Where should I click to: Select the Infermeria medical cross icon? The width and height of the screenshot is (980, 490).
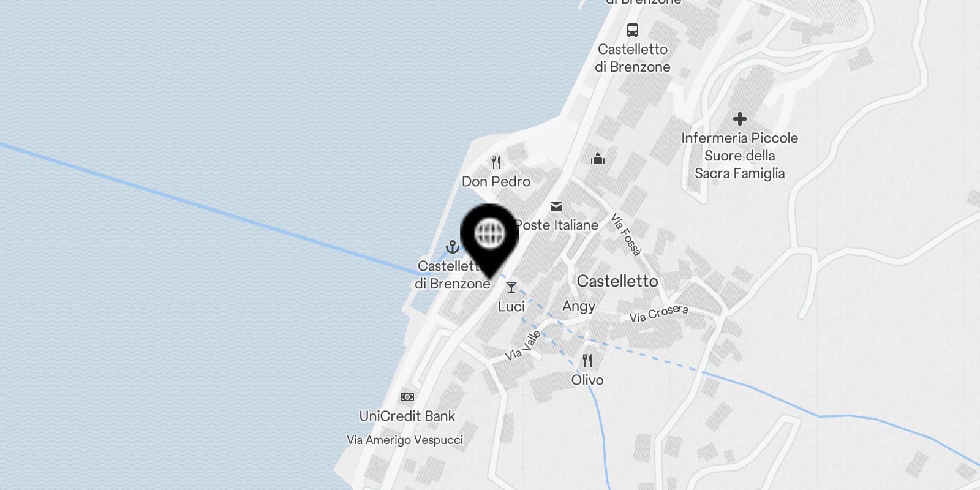click(740, 118)
